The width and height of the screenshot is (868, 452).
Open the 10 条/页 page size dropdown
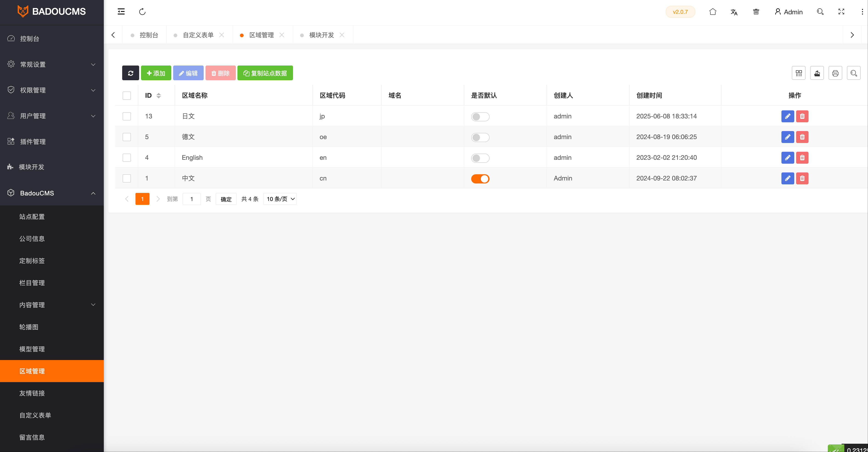tap(280, 199)
